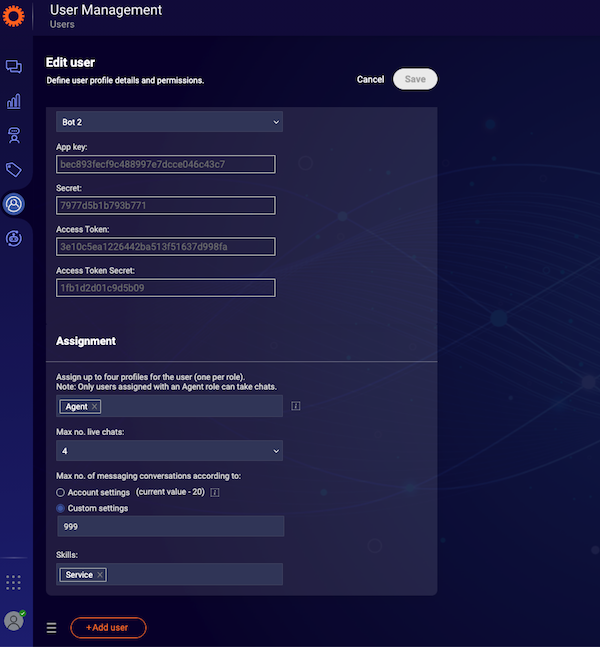Screen dimensions: 600x647
Task: Click info icon next to profiles field
Action: coord(296,406)
